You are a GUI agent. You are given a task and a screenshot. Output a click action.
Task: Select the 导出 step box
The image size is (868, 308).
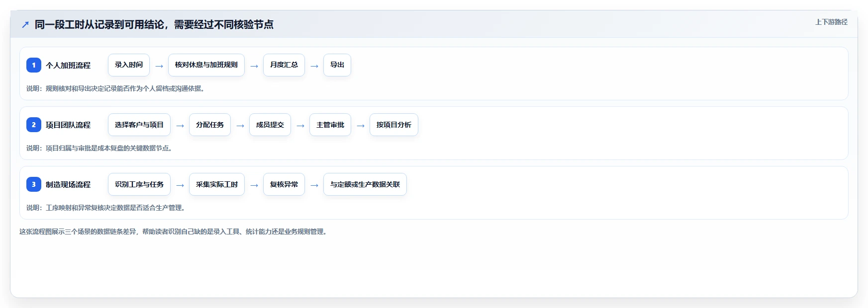tap(337, 65)
